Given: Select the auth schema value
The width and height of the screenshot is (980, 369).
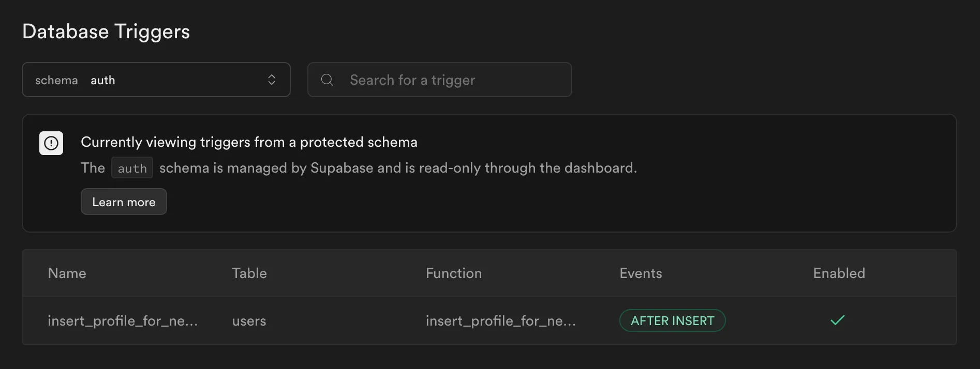Looking at the screenshot, I should click(x=102, y=80).
